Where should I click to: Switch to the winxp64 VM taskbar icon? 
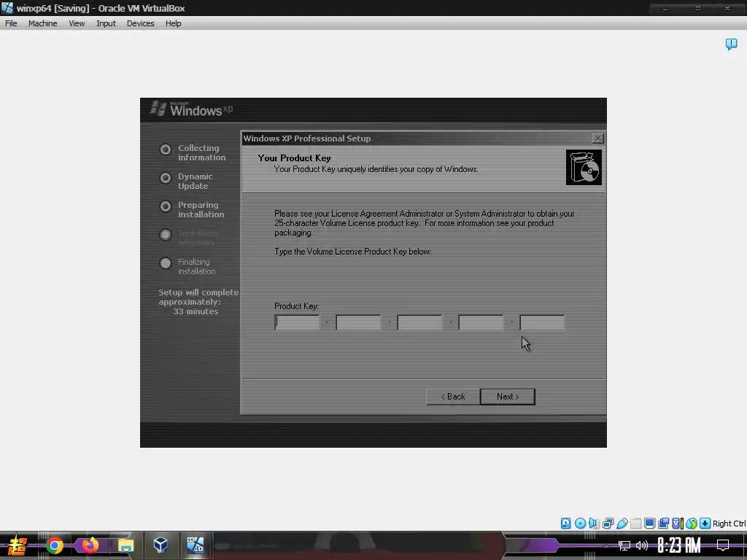pos(196,545)
